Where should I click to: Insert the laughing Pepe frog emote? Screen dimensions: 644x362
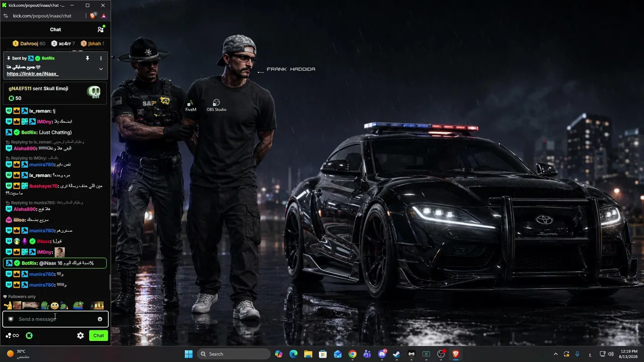coord(78,305)
